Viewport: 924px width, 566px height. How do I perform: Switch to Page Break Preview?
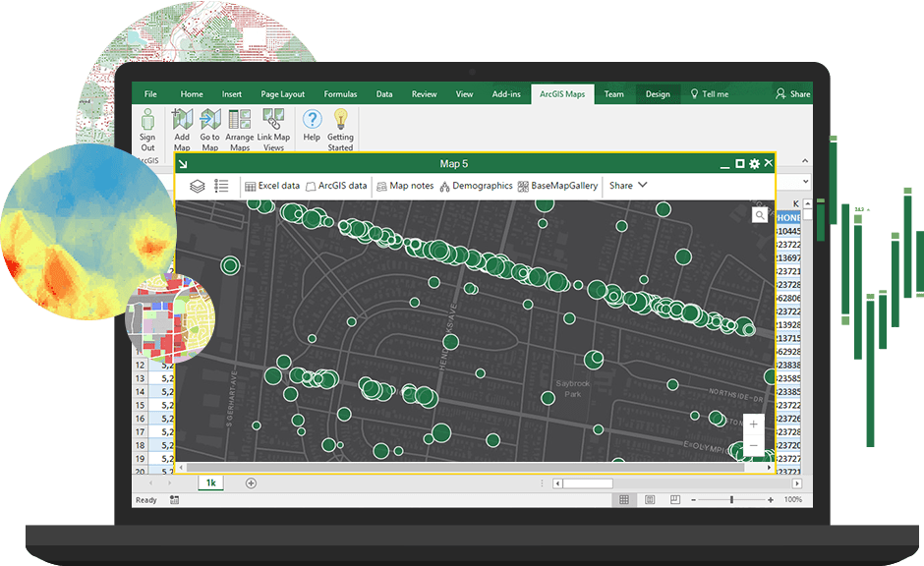click(x=675, y=500)
